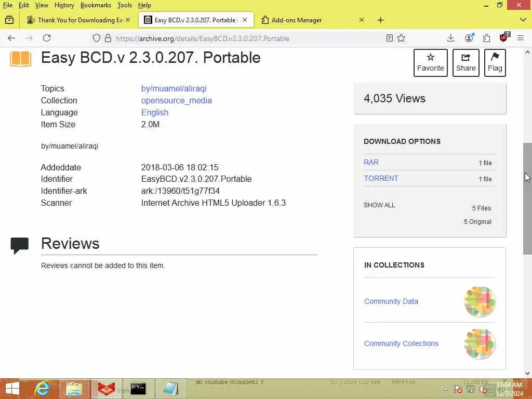
Task: Open the uBlock Origin extension icon
Action: [x=504, y=37]
